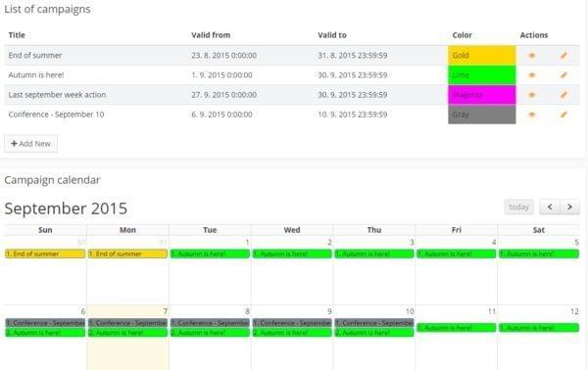
Task: Click the Add New button
Action: [30, 144]
